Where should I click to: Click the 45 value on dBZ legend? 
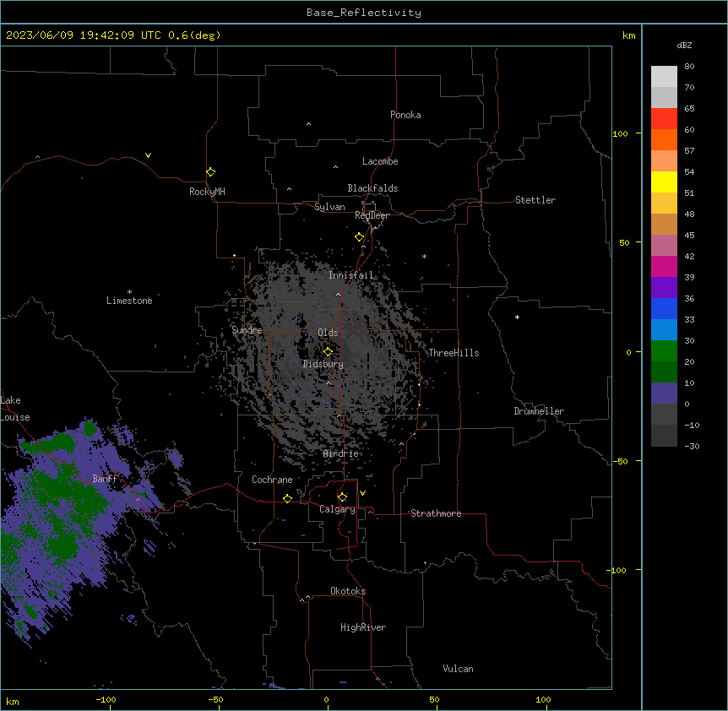click(689, 236)
